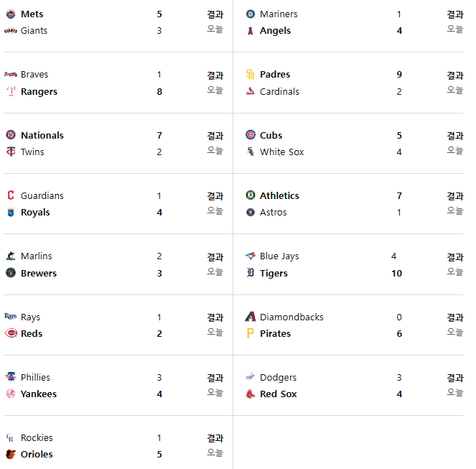Click the Angels team logo
The image size is (476, 469).
coord(250,31)
